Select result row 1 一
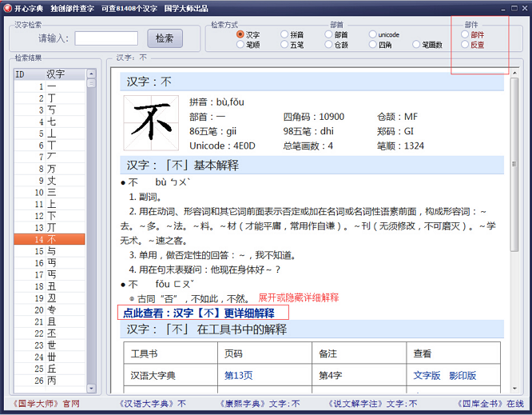This screenshot has width=532, height=415. 50,86
